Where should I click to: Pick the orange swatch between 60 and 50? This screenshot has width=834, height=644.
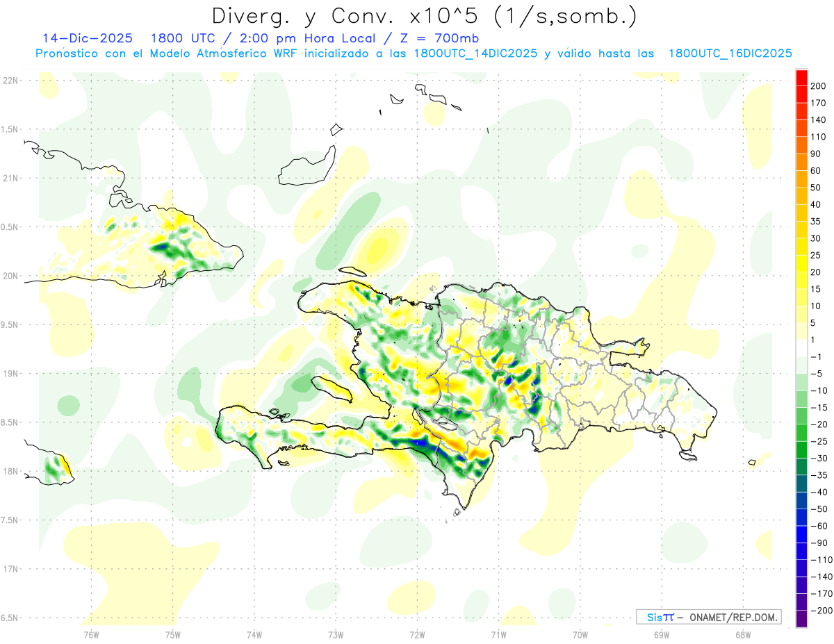pyautogui.click(x=801, y=179)
